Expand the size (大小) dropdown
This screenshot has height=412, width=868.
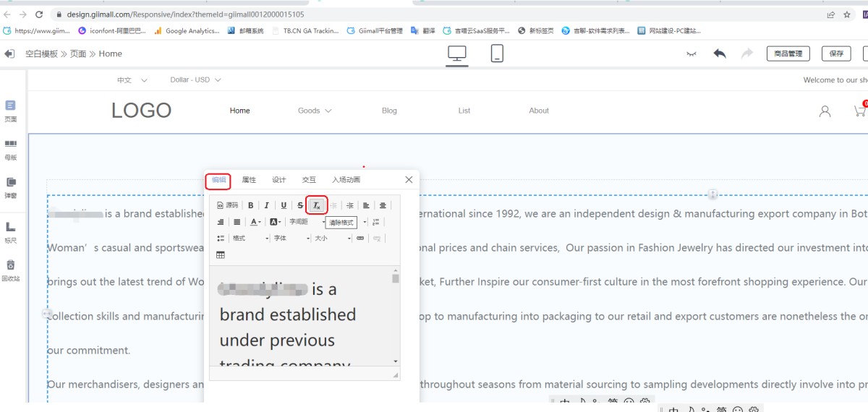[331, 238]
